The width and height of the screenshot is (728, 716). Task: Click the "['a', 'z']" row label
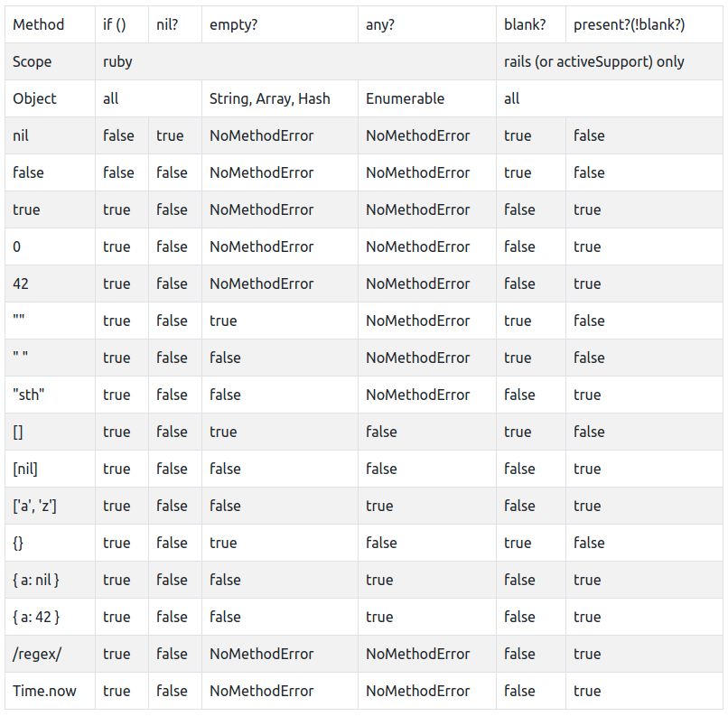click(34, 506)
